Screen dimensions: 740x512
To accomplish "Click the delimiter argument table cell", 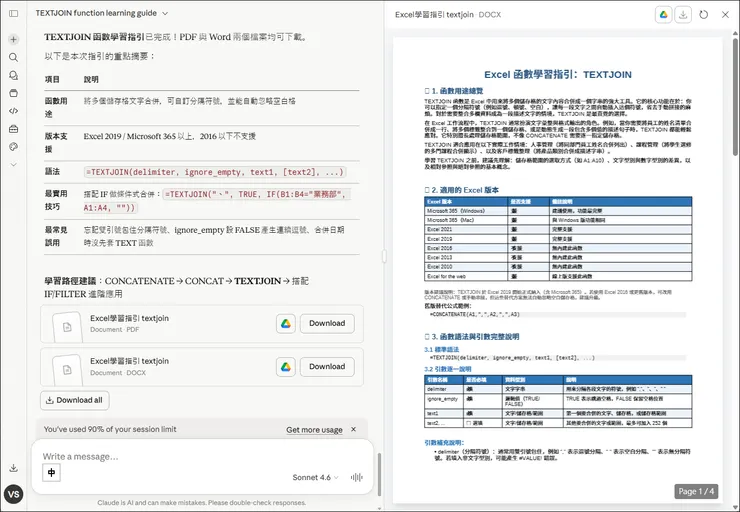I will [x=444, y=389].
